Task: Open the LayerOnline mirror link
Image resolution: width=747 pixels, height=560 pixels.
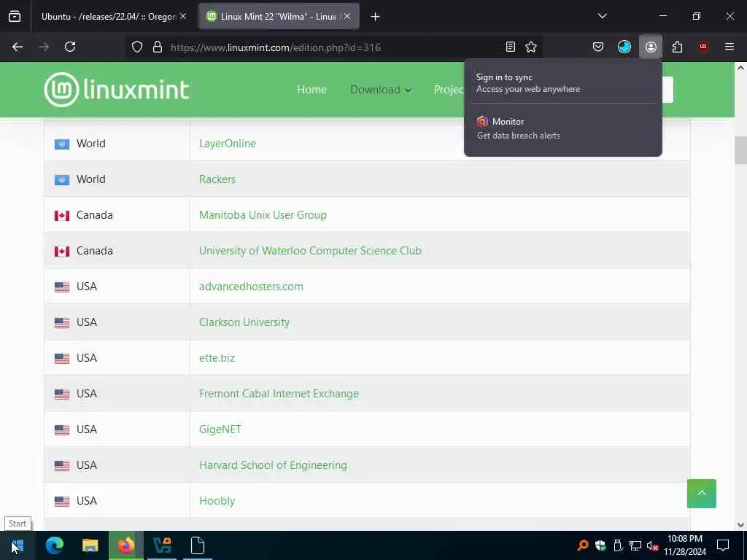Action: pyautogui.click(x=228, y=144)
